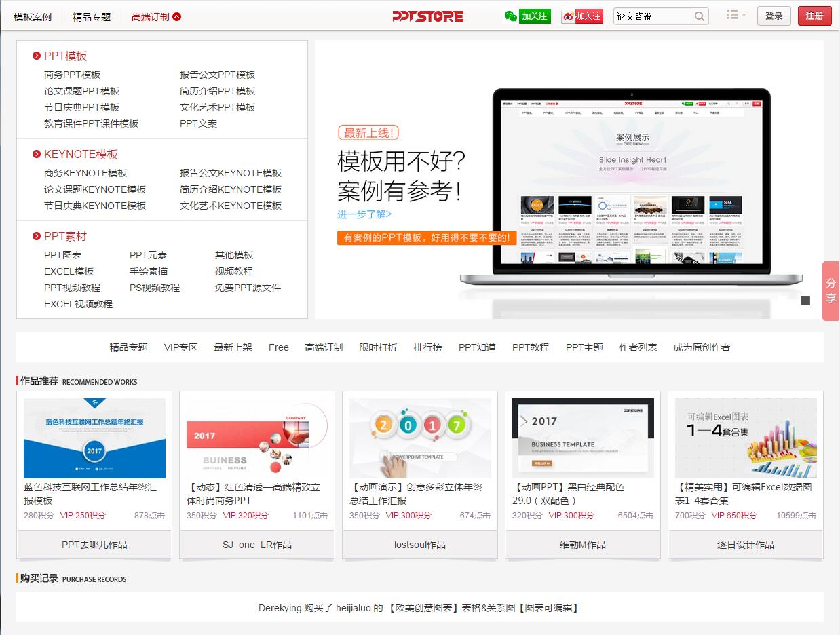This screenshot has width=840, height=635.
Task: Open 商务KEYNOTE模板 link
Action: 85,173
